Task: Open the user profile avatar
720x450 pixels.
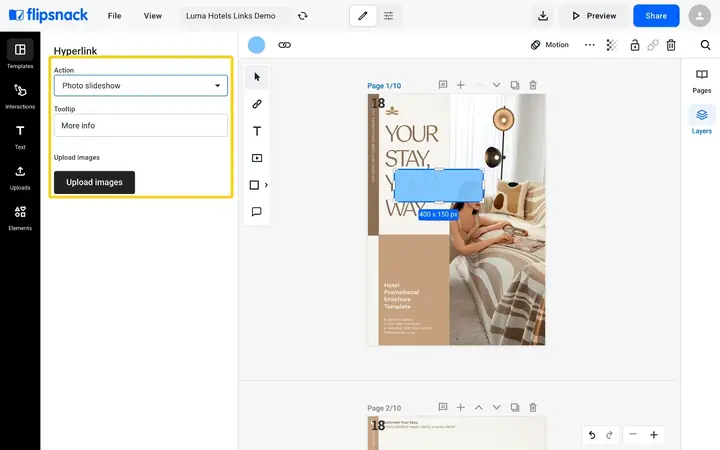Action: 699,16
